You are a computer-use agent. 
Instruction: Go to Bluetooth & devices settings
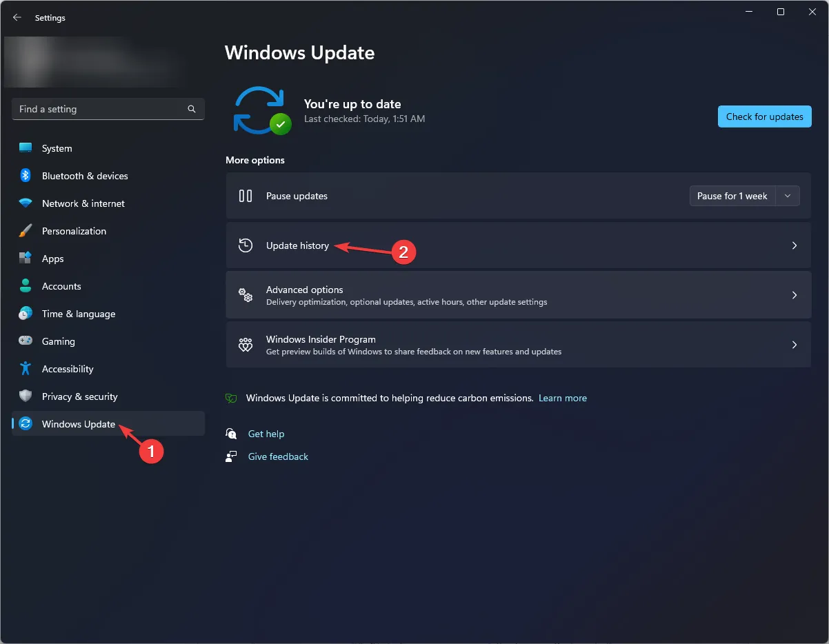point(108,176)
